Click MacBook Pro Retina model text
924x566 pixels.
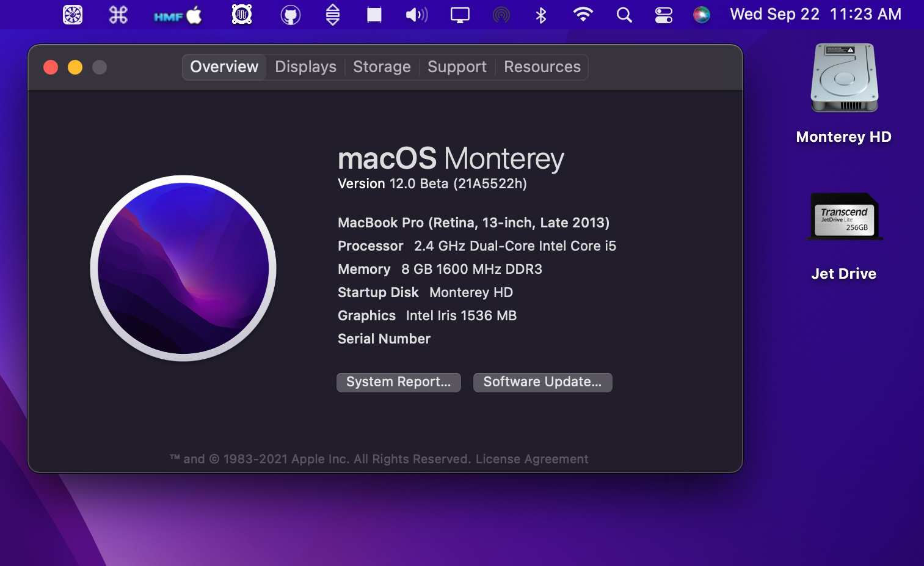474,223
